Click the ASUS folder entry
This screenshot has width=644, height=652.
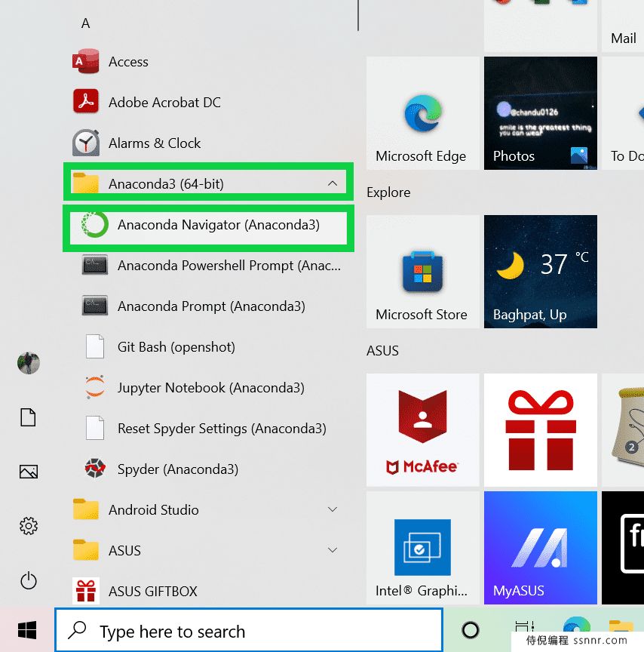pyautogui.click(x=207, y=550)
